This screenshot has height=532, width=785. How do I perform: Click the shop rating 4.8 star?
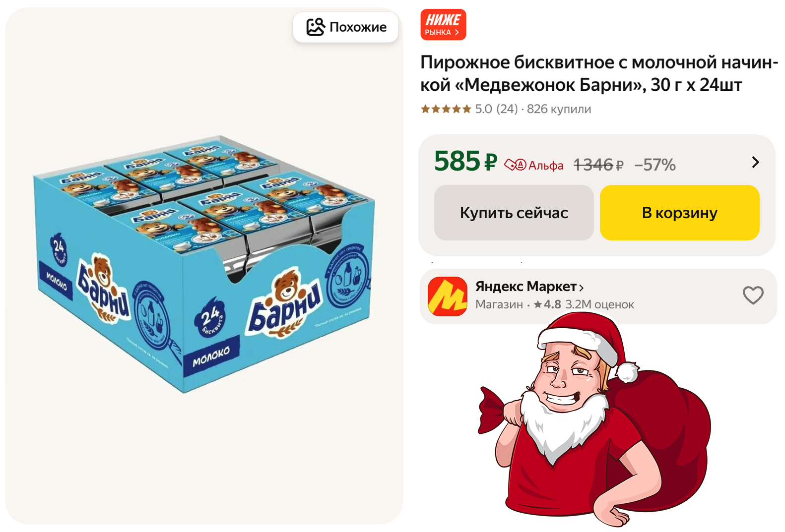[x=547, y=304]
